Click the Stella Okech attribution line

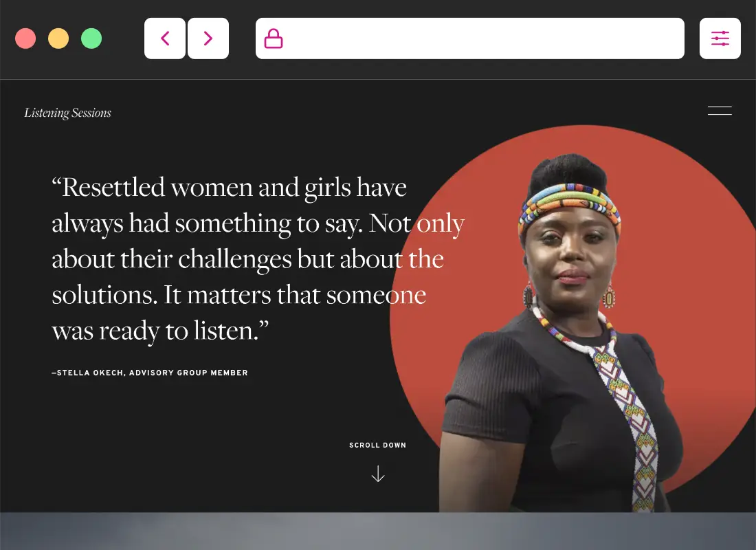[150, 373]
